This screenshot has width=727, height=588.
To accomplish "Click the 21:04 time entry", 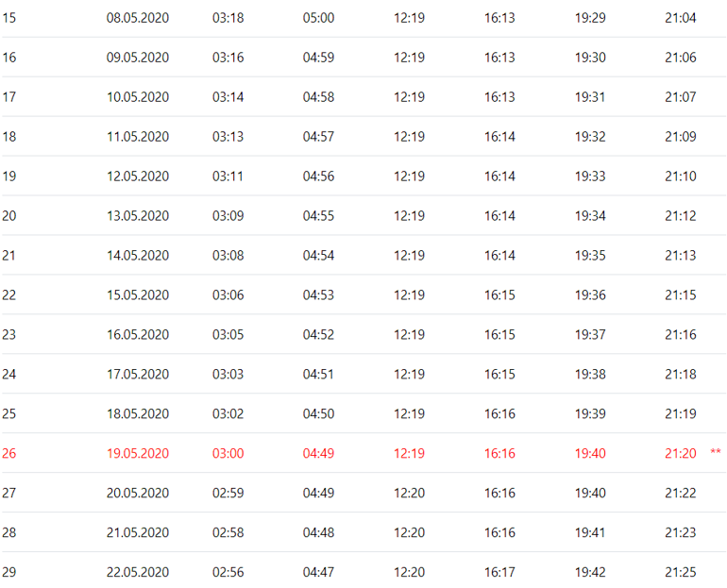I will tap(680, 18).
